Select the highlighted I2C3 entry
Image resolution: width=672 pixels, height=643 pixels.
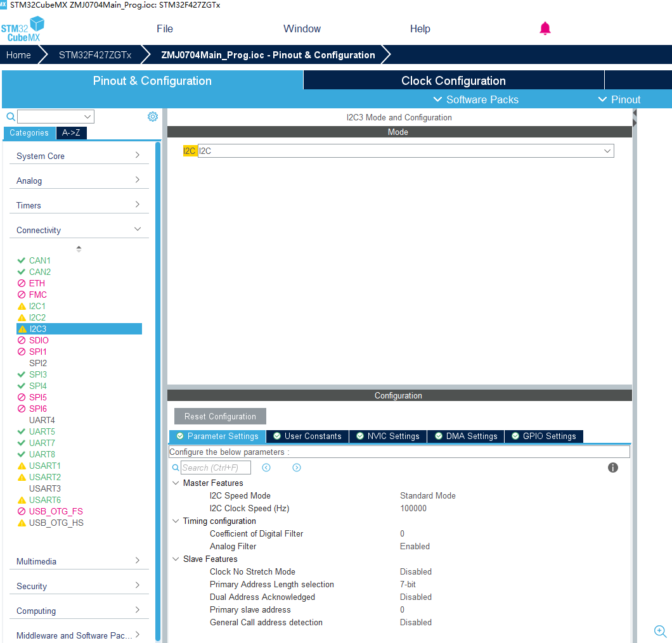coord(79,329)
